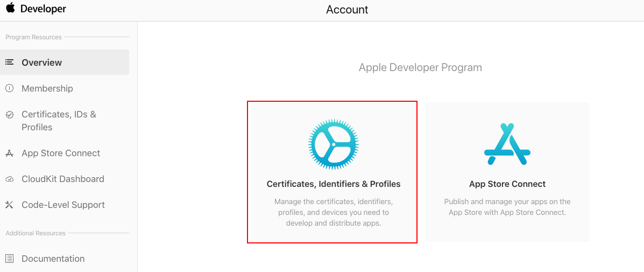The image size is (644, 272).
Task: Open Code-Level Support in sidebar
Action: click(63, 205)
